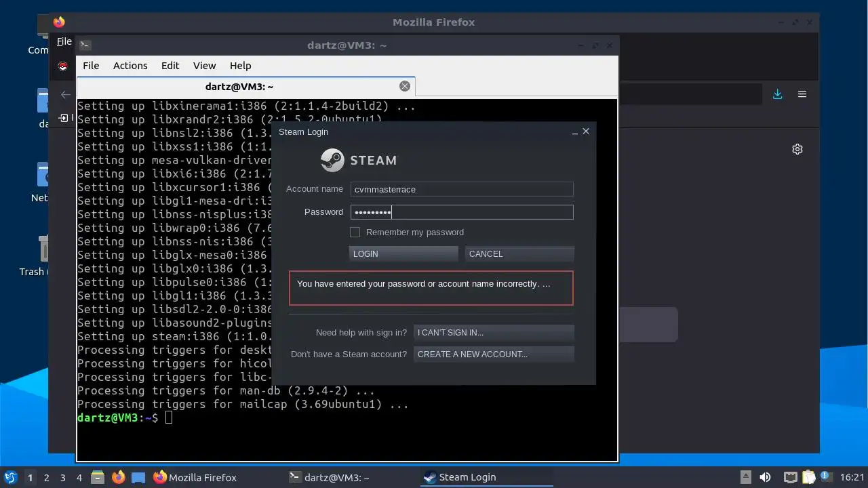Image resolution: width=868 pixels, height=488 pixels.
Task: Open the terminal Edit menu
Action: pyautogui.click(x=170, y=66)
